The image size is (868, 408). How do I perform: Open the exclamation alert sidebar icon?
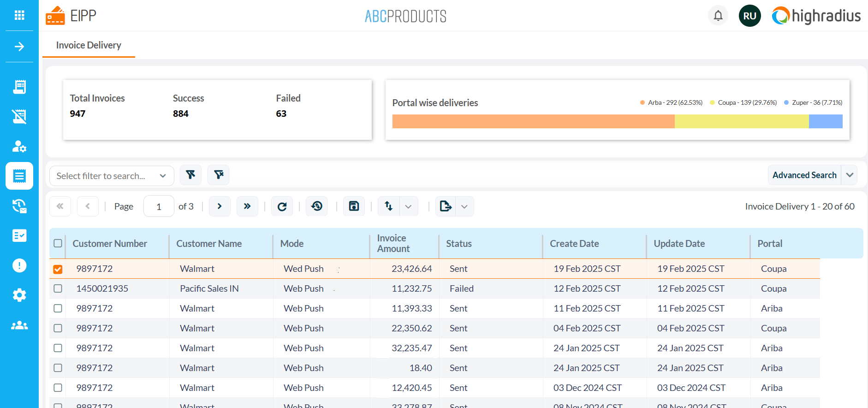[x=19, y=265]
